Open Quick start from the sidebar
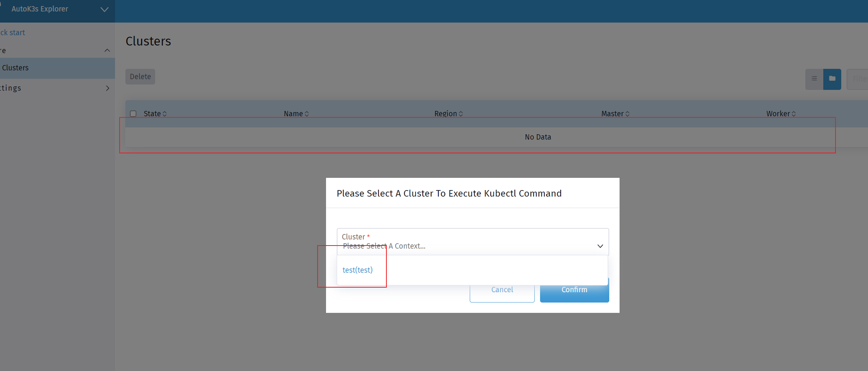Viewport: 868px width, 371px height. (13, 33)
